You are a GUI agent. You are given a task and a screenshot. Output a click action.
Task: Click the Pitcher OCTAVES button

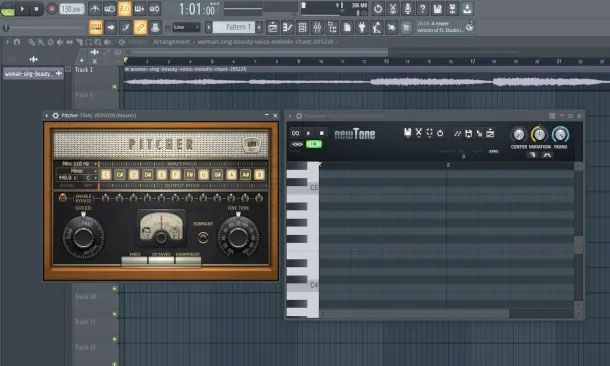point(161,260)
